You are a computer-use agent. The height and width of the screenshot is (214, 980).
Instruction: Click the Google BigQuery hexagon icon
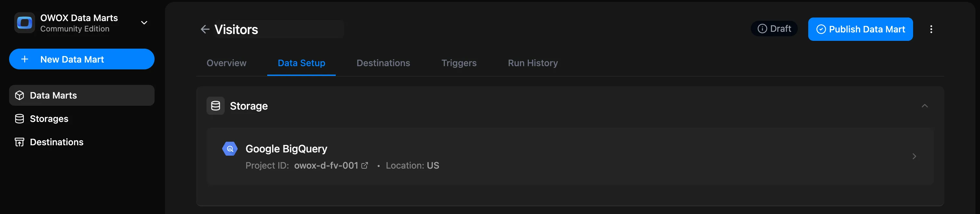point(230,149)
